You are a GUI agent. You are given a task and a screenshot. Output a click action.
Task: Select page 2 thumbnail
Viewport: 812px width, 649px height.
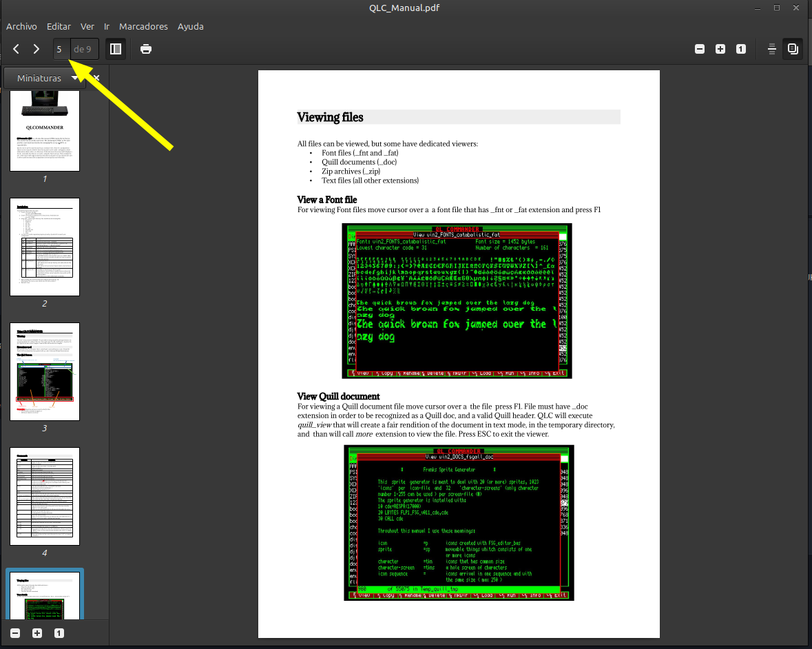point(45,247)
